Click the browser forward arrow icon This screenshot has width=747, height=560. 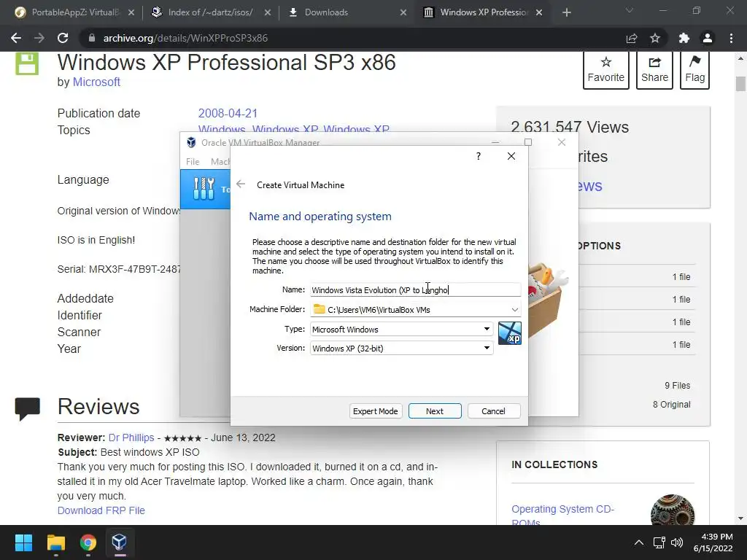39,38
